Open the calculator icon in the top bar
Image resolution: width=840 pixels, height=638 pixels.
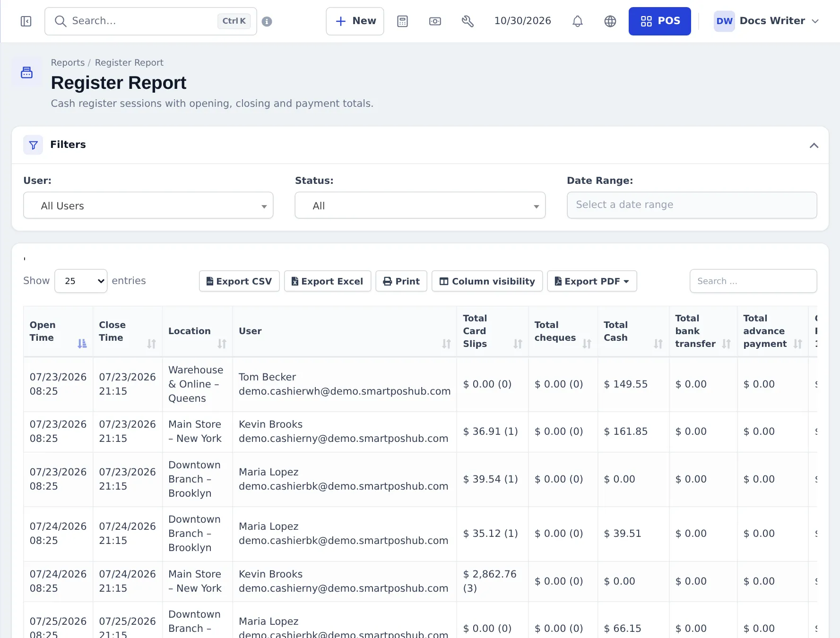pos(402,21)
